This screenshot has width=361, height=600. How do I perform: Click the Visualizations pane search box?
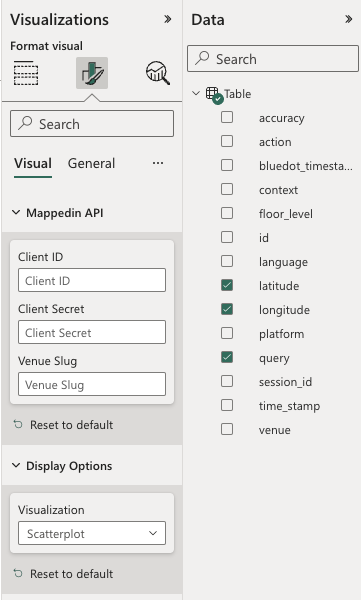click(x=92, y=124)
